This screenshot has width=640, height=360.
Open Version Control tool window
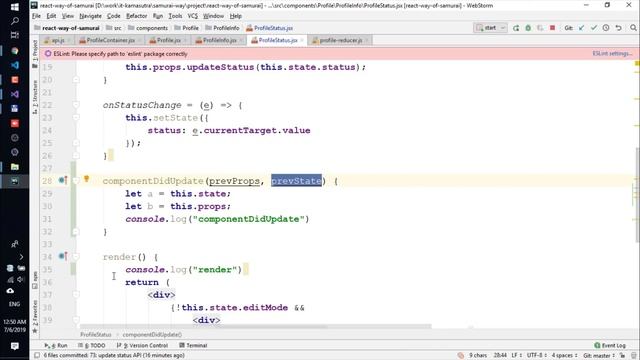tap(142, 345)
